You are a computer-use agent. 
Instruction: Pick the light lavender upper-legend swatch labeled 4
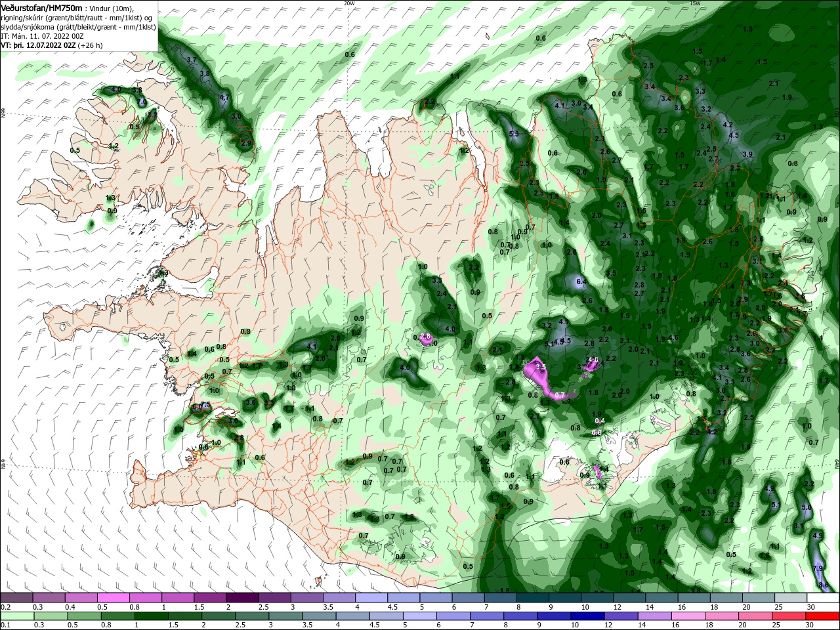370,598
